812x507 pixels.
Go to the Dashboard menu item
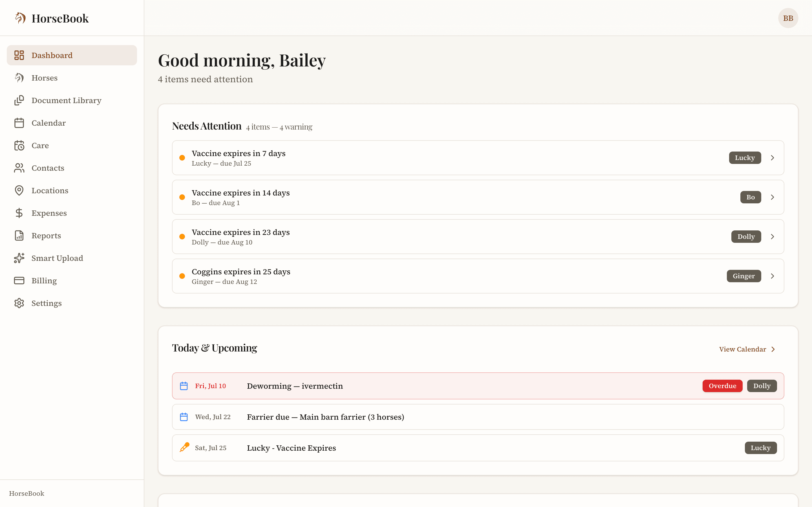(x=72, y=55)
